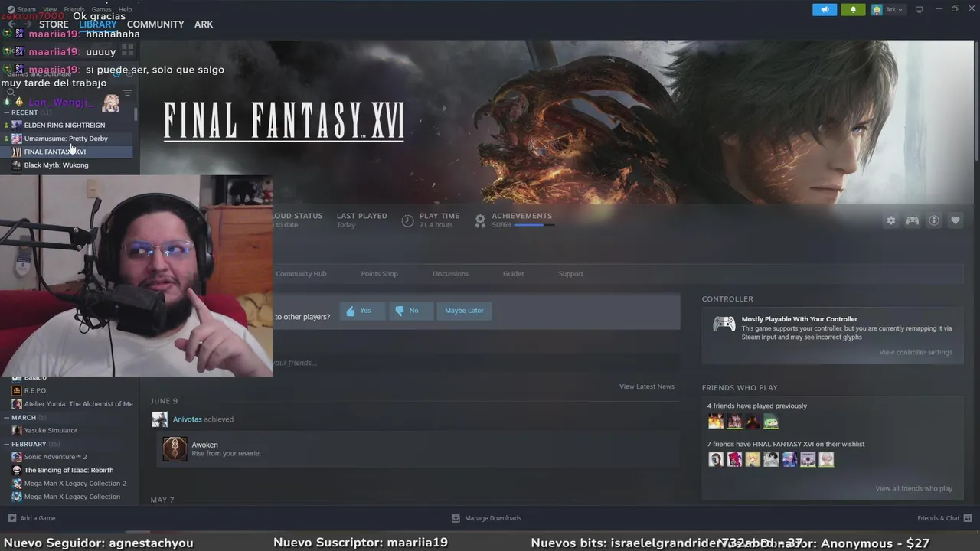This screenshot has height=551, width=980.
Task: Click the achievements trophy icon
Action: pyautogui.click(x=480, y=220)
